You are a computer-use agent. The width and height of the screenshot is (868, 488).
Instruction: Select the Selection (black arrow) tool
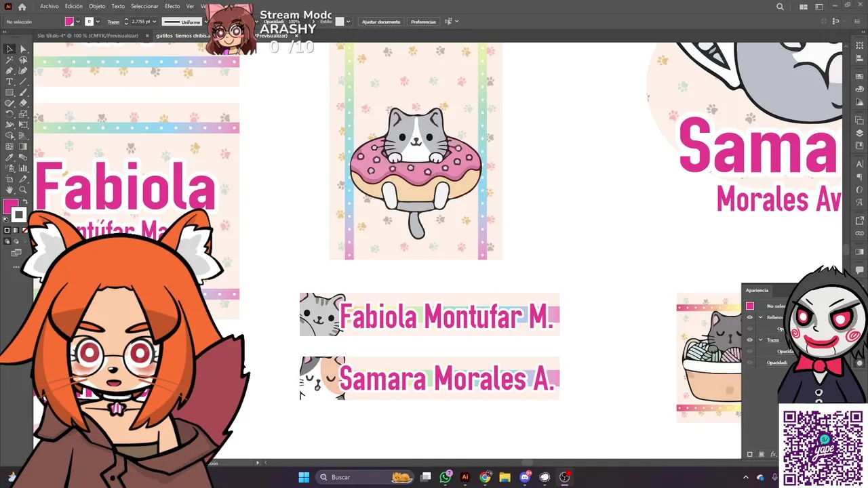coord(9,49)
